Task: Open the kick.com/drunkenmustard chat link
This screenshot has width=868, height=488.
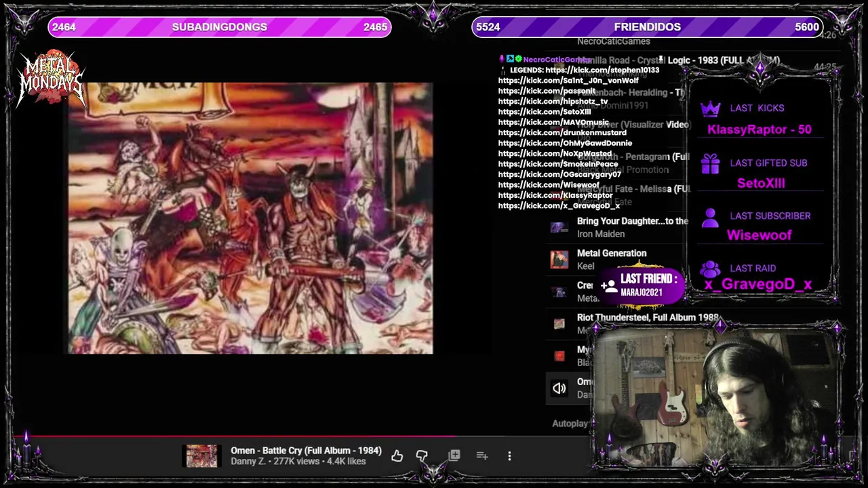Action: [x=562, y=133]
